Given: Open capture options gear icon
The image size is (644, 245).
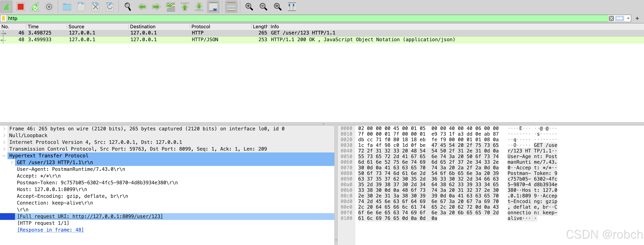Looking at the screenshot, I should click(x=49, y=7).
